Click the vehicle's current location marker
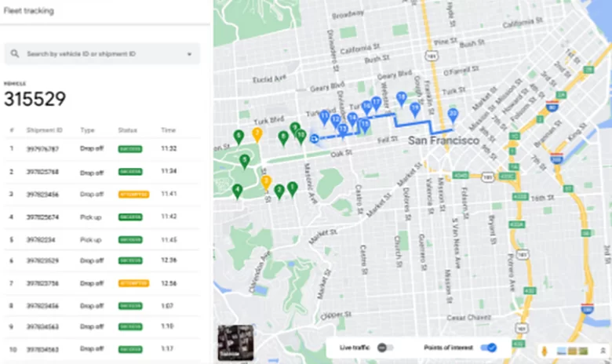612x364 pixels. point(314,138)
